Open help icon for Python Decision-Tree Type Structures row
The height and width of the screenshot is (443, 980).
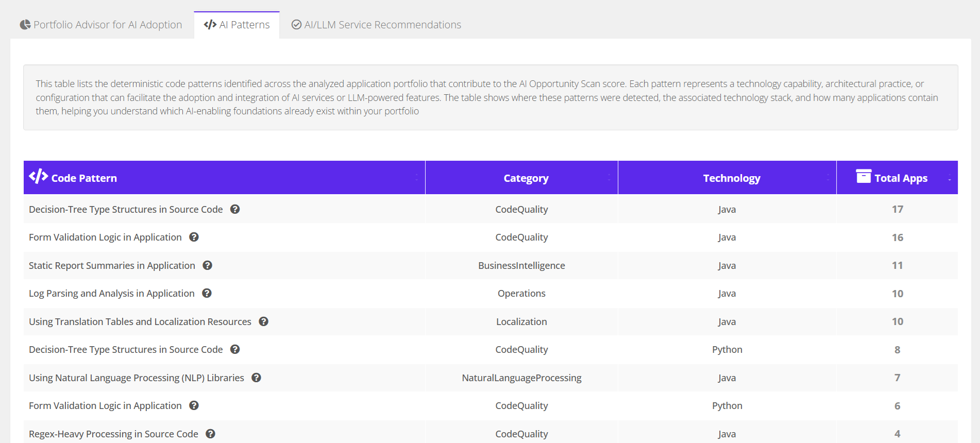coord(235,349)
